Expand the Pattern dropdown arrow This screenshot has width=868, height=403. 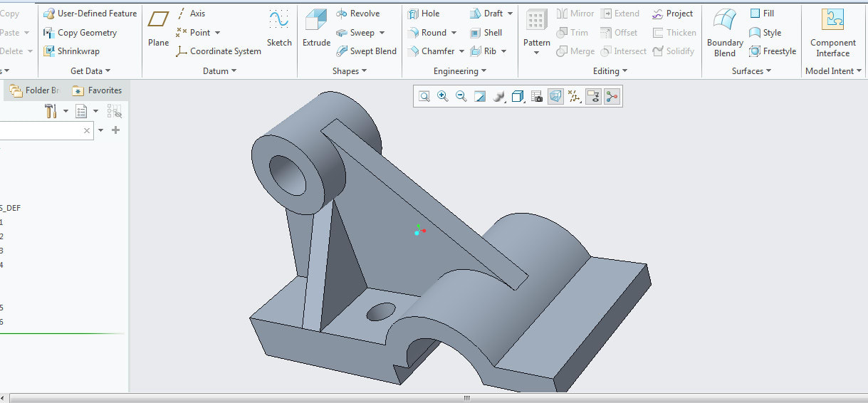[x=536, y=53]
